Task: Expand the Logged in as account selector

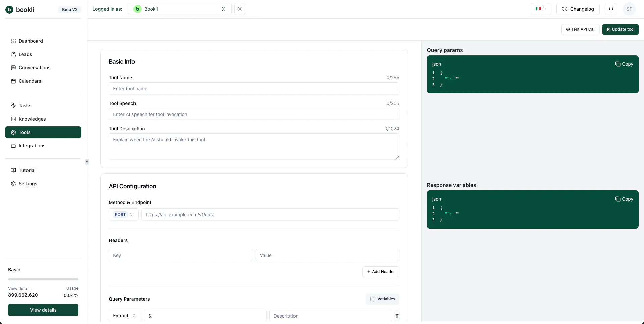Action: tap(180, 9)
